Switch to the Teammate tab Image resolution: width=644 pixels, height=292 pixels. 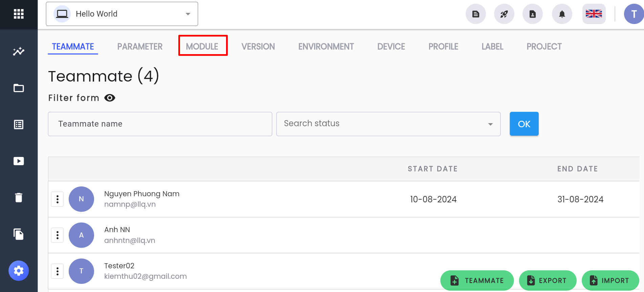(x=73, y=46)
